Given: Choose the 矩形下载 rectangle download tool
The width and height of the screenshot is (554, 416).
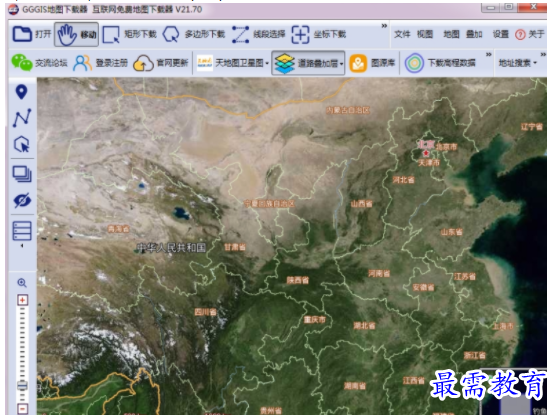Looking at the screenshot, I should (129, 34).
